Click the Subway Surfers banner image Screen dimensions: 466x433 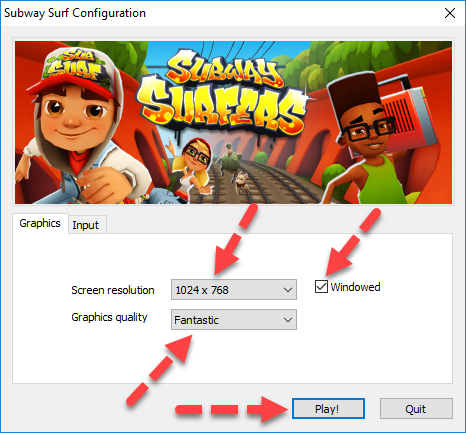[233, 122]
